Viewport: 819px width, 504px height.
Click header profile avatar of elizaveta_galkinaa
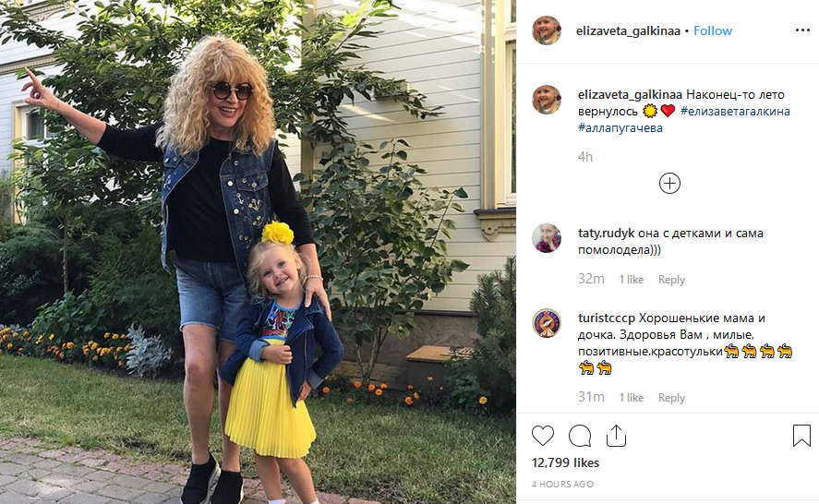547,30
